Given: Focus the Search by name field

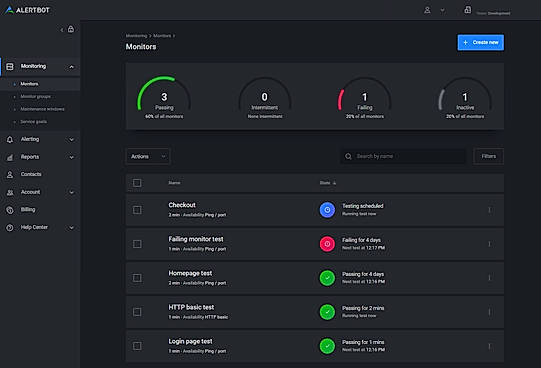Looking at the screenshot, I should point(403,157).
